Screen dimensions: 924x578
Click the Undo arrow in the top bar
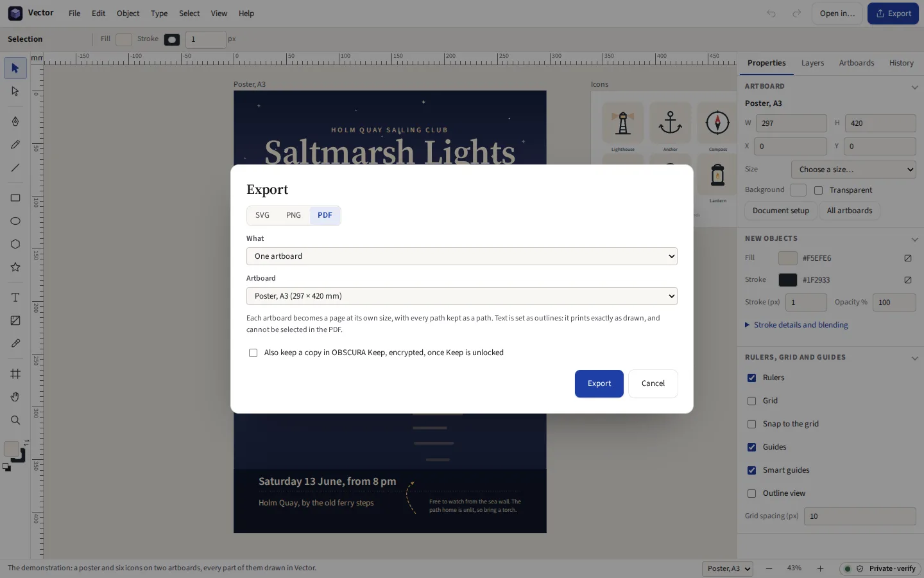click(771, 13)
